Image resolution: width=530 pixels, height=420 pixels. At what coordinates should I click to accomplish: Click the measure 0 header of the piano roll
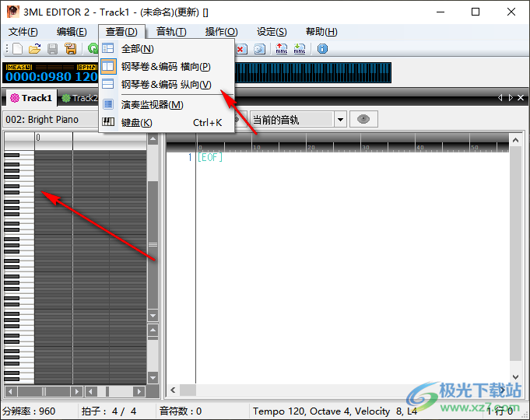click(x=54, y=141)
